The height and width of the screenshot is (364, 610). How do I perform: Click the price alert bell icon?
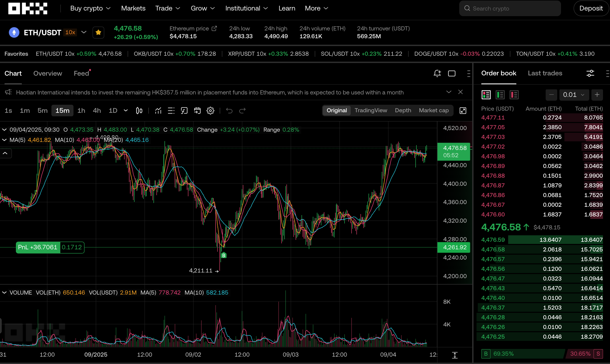tap(437, 73)
